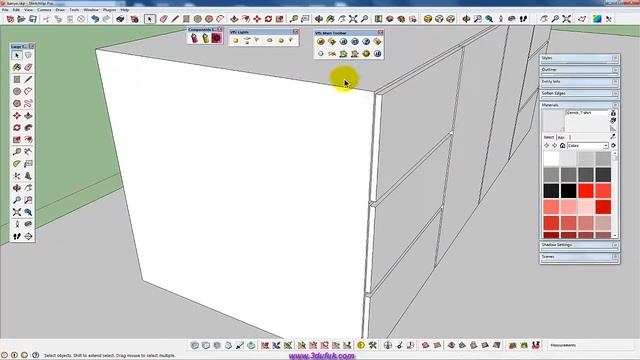This screenshot has height=360, width=640.
Task: Click first icon in V-Ray Main Toolbar
Action: coord(321,42)
